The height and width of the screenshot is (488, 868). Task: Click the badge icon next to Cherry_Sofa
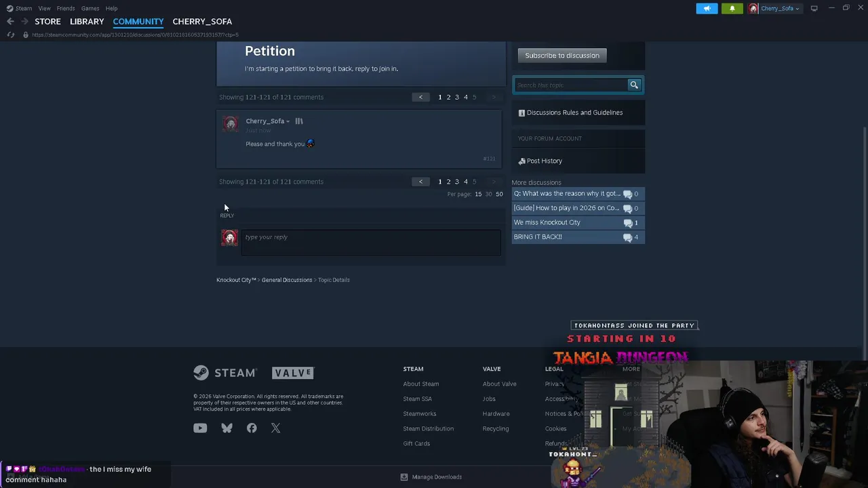(x=299, y=121)
